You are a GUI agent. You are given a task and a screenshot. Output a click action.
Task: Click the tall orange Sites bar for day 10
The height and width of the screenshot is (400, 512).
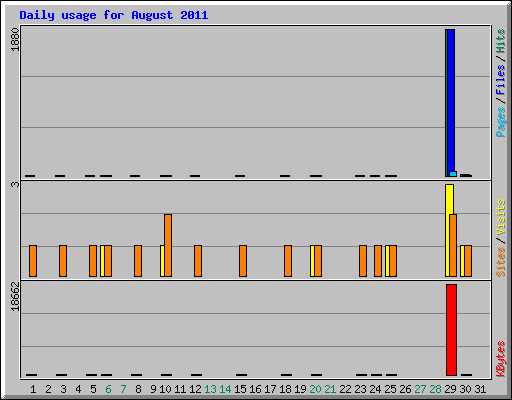[168, 245]
